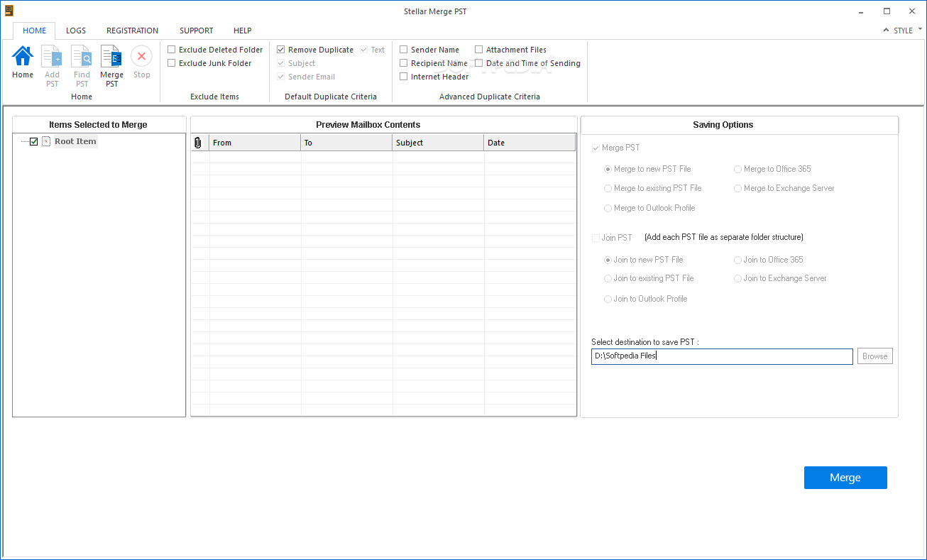Check the Attachment Files criterion
Image resolution: width=927 pixels, height=560 pixels.
pyautogui.click(x=479, y=50)
